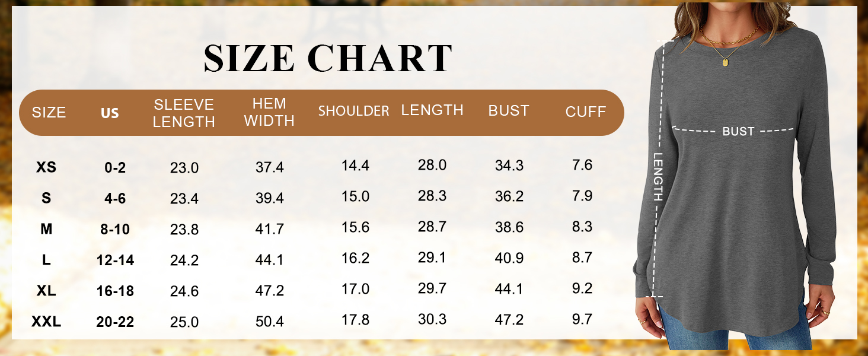The height and width of the screenshot is (356, 868).
Task: Click the CUFF column header
Action: [x=585, y=112]
